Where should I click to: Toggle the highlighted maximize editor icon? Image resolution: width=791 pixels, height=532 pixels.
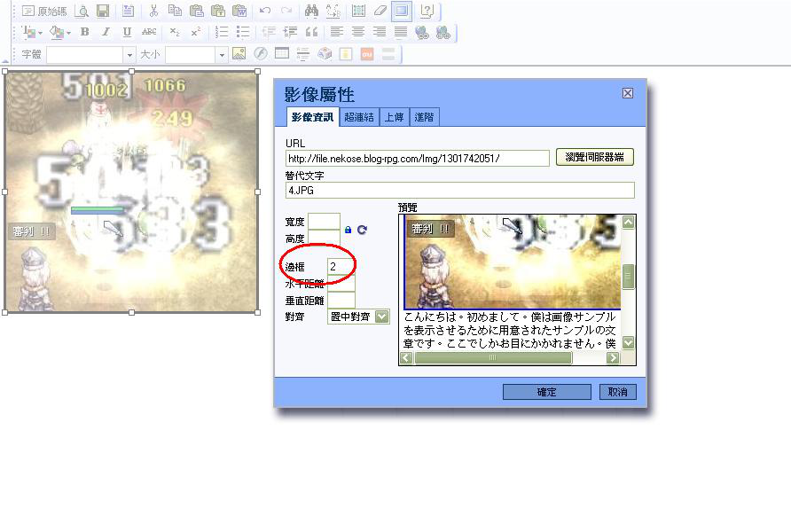coord(402,11)
